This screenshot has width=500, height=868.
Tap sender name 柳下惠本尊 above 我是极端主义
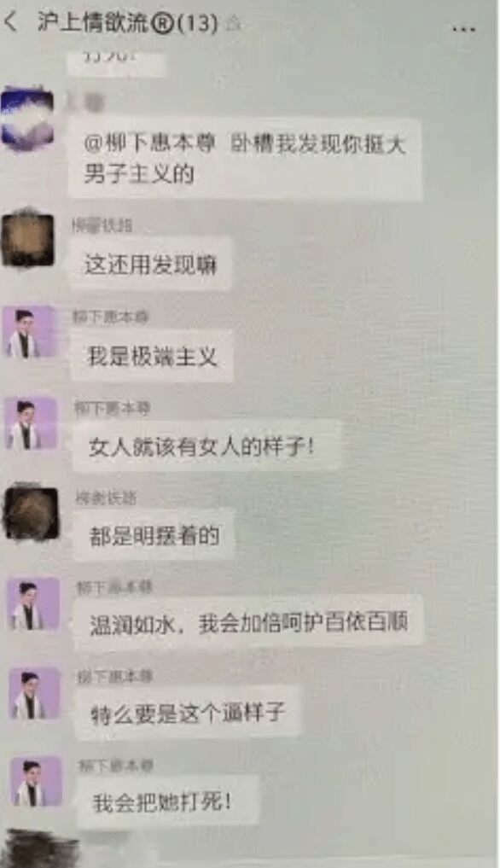(111, 317)
